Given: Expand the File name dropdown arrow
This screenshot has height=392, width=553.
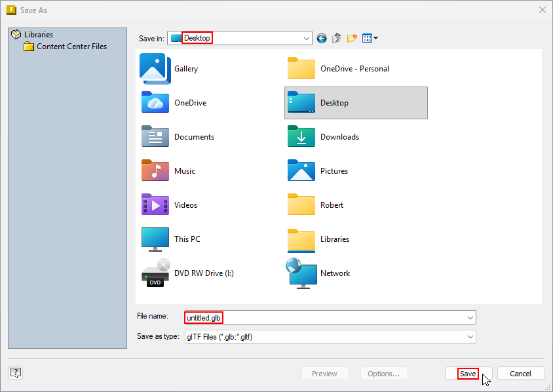Looking at the screenshot, I should [470, 317].
